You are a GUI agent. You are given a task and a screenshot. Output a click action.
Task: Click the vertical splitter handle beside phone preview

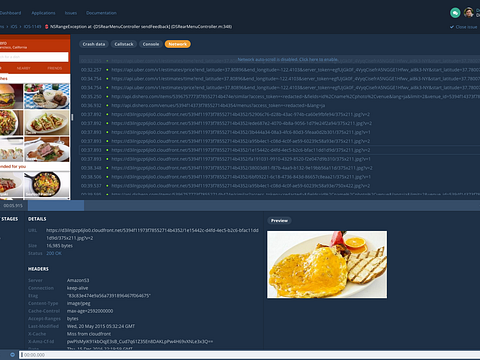click(x=72, y=117)
